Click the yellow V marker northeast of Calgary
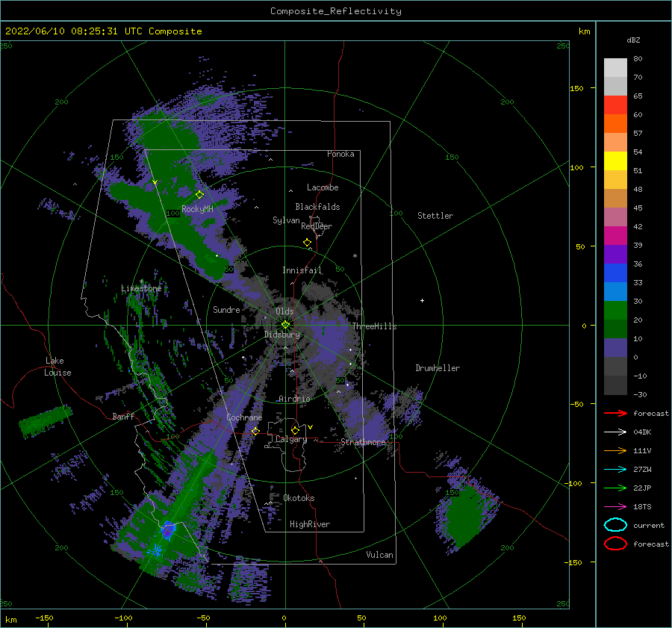The image size is (672, 628). tap(310, 427)
